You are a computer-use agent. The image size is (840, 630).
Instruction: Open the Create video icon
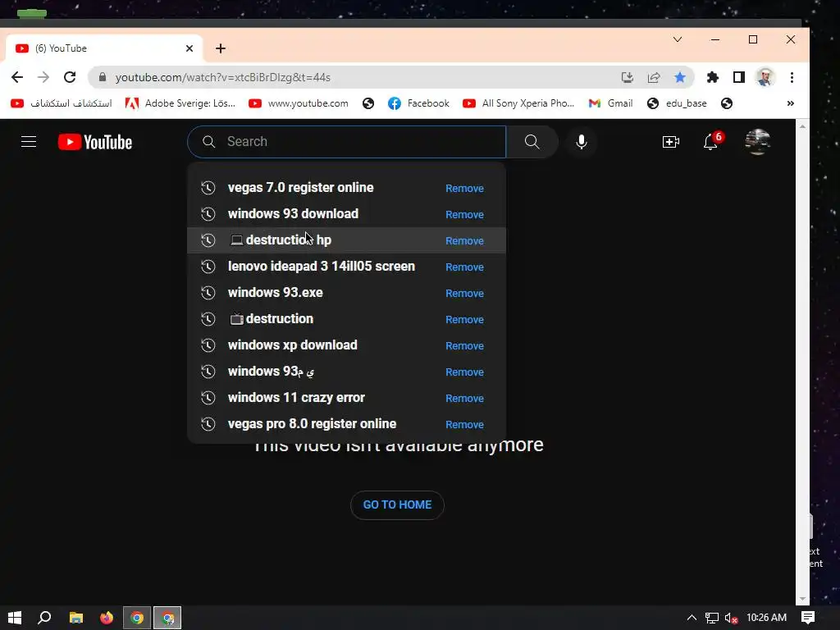click(x=671, y=142)
